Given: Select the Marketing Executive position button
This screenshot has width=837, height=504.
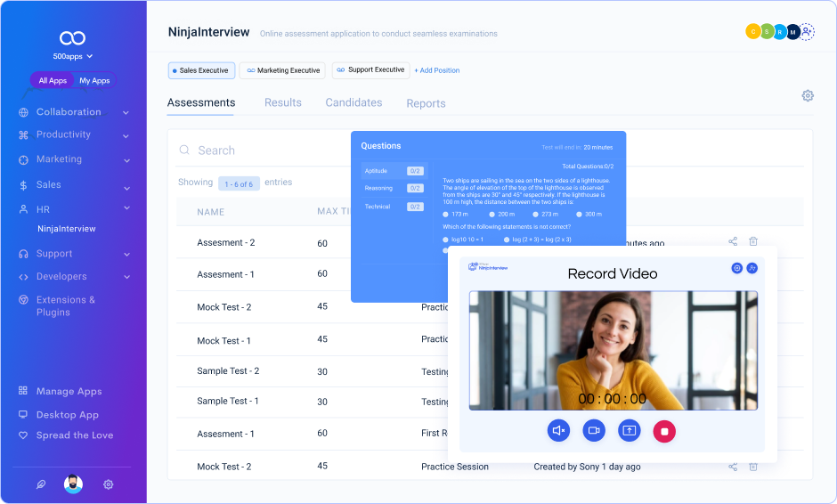Looking at the screenshot, I should pos(283,70).
